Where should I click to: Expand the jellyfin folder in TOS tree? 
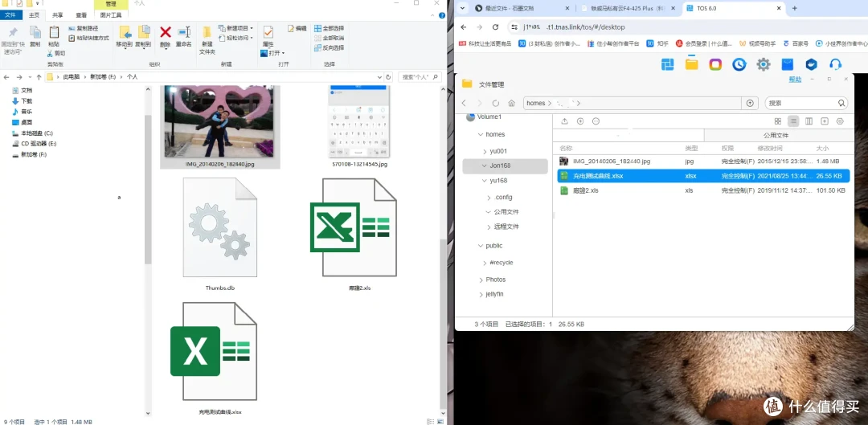tap(481, 294)
